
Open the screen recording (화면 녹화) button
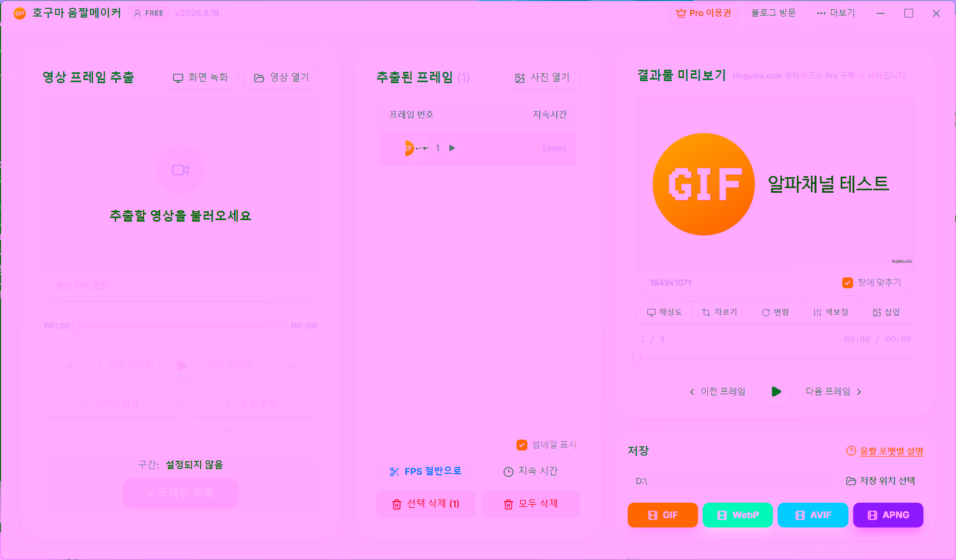pyautogui.click(x=201, y=77)
